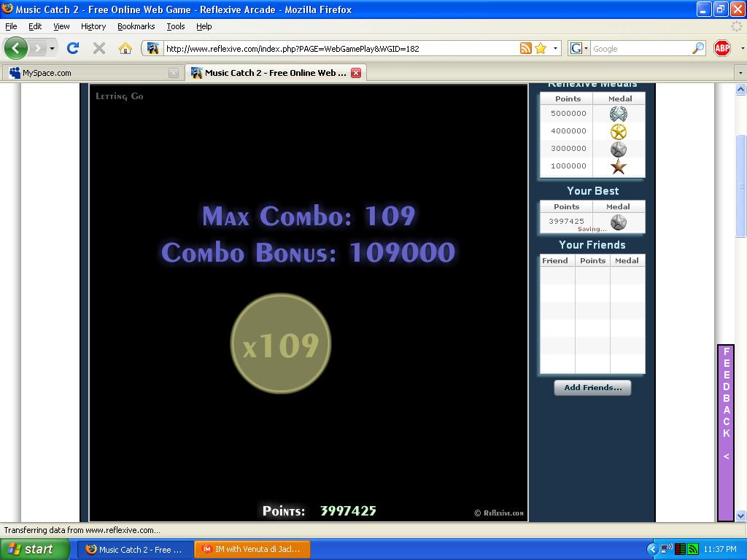The height and width of the screenshot is (560, 747).
Task: Click the page scrollbar down arrow
Action: pos(740,516)
